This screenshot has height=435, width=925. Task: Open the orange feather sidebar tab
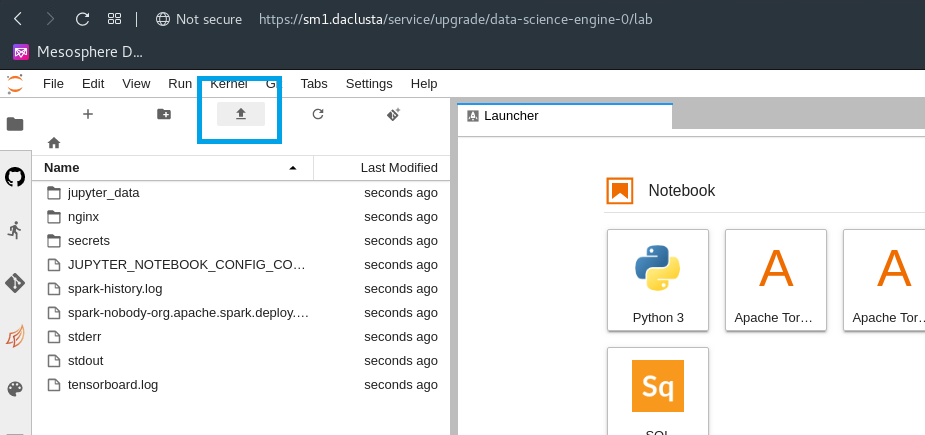(15, 336)
